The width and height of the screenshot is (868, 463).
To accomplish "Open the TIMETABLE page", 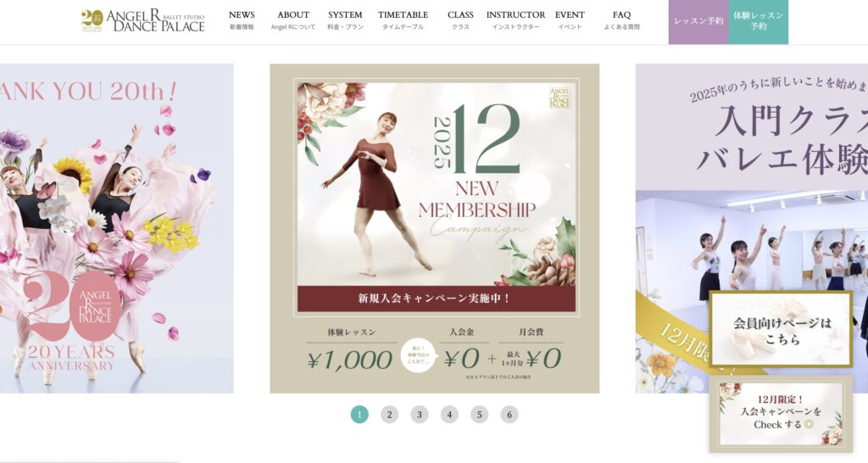I will pos(403,20).
